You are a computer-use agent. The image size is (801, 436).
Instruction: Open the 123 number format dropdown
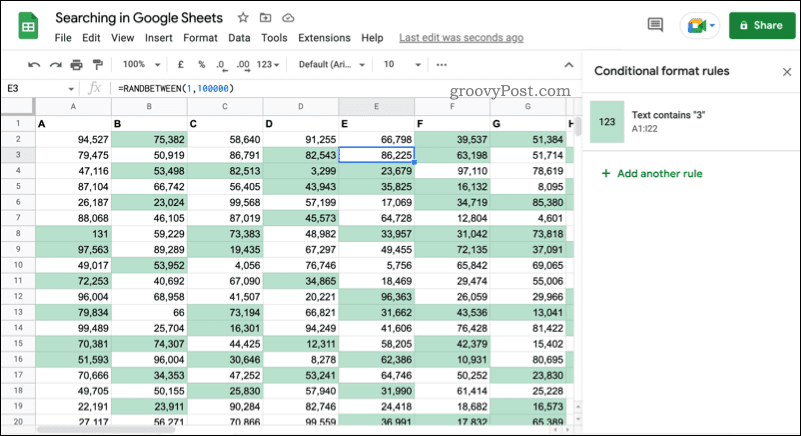[x=268, y=64]
